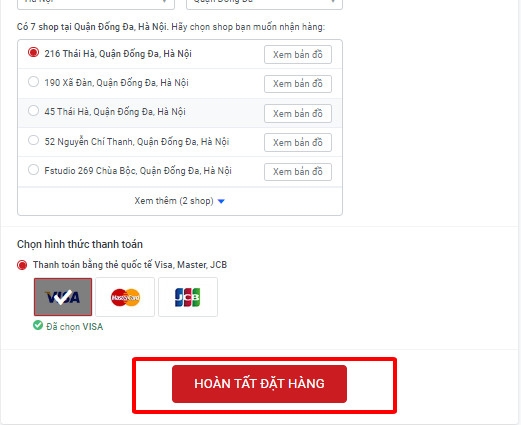This screenshot has width=521, height=425.
Task: Open map for Fstudio 269 Chùa Bộc
Action: point(298,172)
